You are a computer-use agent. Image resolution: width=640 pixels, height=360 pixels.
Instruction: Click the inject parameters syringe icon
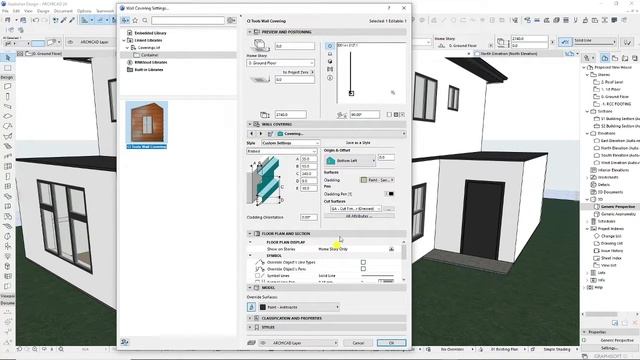tap(72, 20)
